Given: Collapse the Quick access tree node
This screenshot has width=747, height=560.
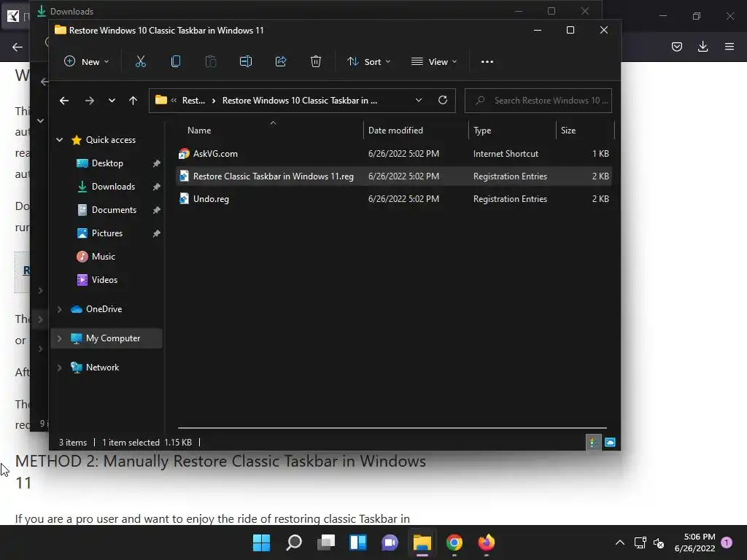Looking at the screenshot, I should click(x=60, y=139).
